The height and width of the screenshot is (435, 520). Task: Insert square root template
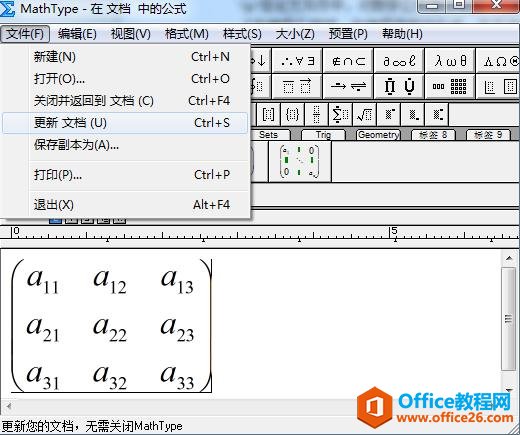pyautogui.click(x=364, y=115)
